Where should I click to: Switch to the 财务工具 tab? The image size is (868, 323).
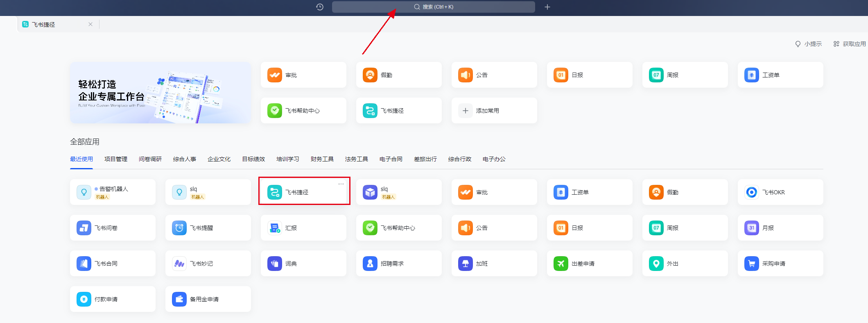pyautogui.click(x=322, y=159)
